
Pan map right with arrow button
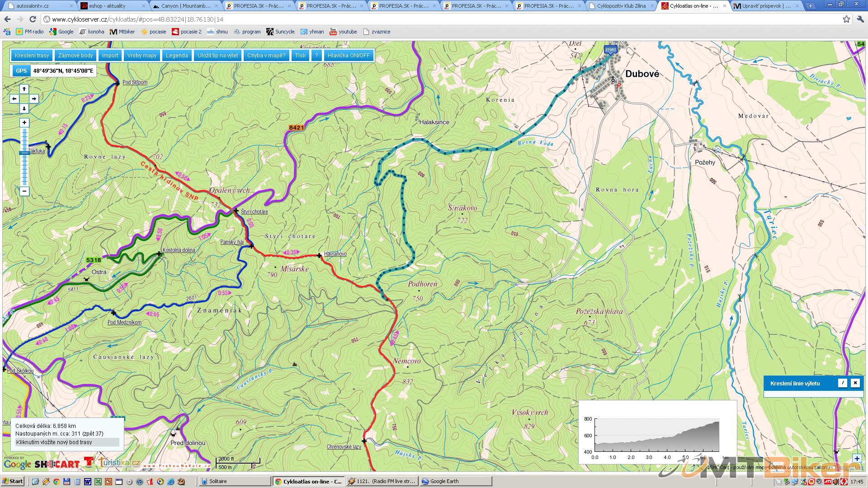tap(34, 99)
